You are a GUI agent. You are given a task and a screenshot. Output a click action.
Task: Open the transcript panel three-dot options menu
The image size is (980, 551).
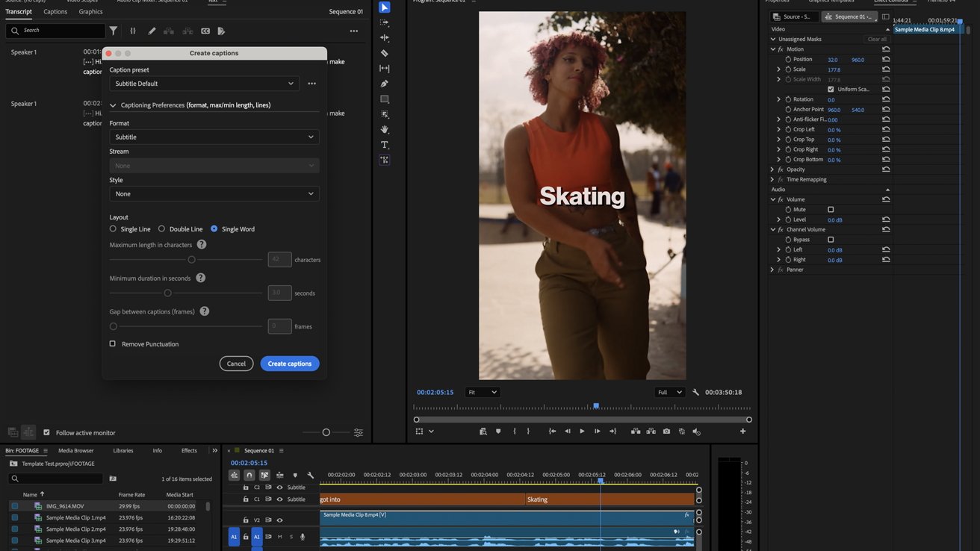tap(354, 31)
